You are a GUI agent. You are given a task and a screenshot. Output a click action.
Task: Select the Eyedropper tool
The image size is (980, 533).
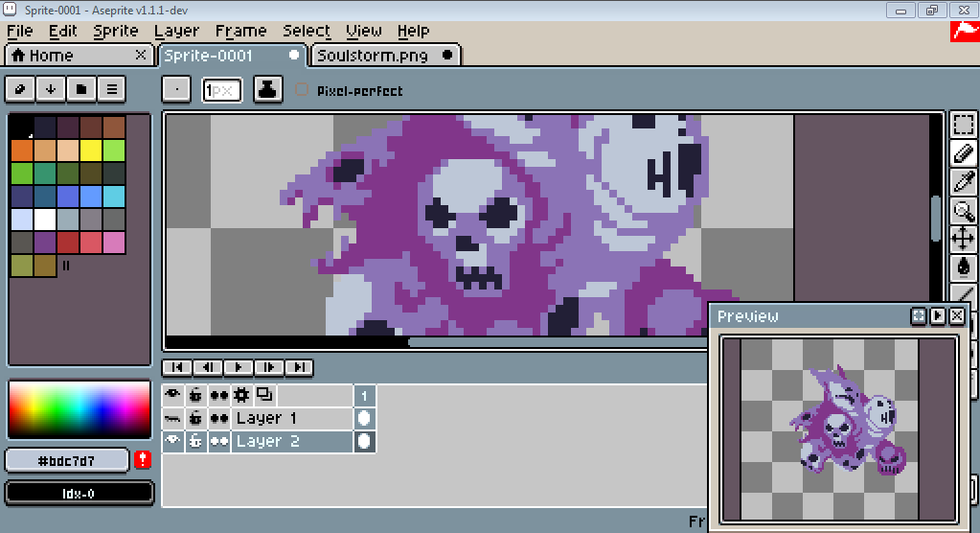[963, 182]
